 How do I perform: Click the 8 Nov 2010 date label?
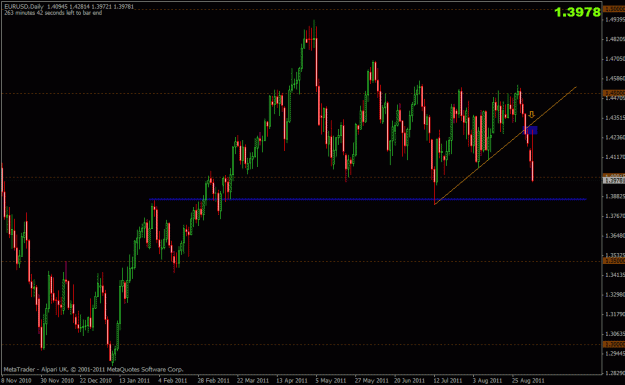(16, 380)
